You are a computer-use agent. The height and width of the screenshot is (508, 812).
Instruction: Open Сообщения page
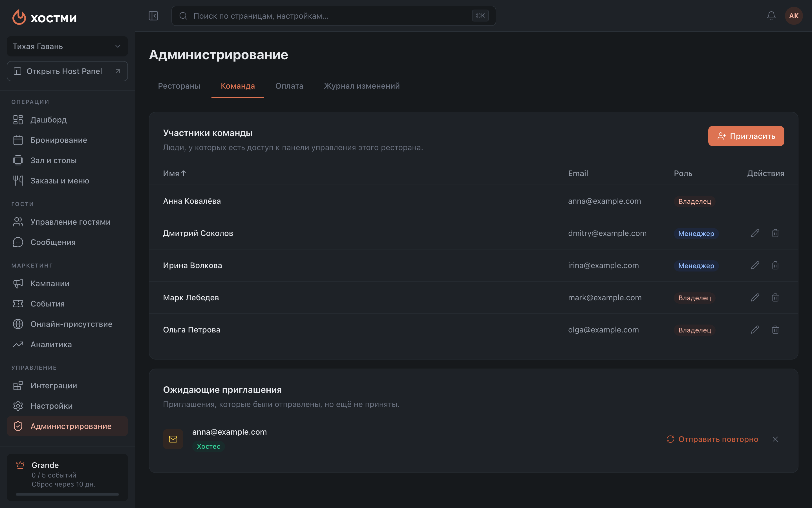[67, 242]
